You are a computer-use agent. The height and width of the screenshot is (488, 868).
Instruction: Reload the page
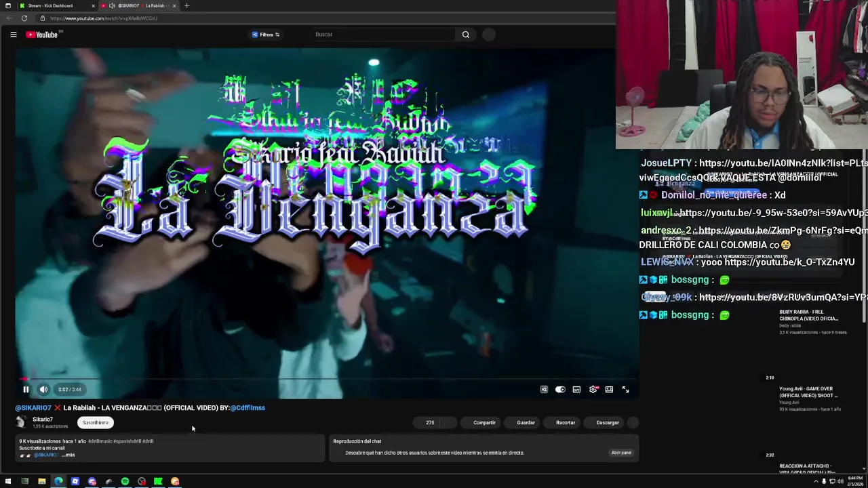24,18
